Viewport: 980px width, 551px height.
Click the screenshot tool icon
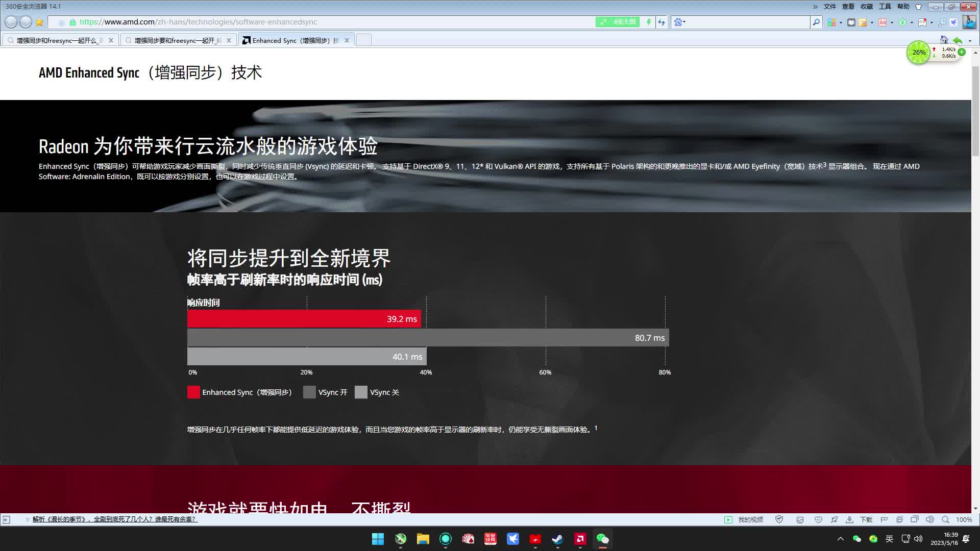pyautogui.click(x=922, y=22)
